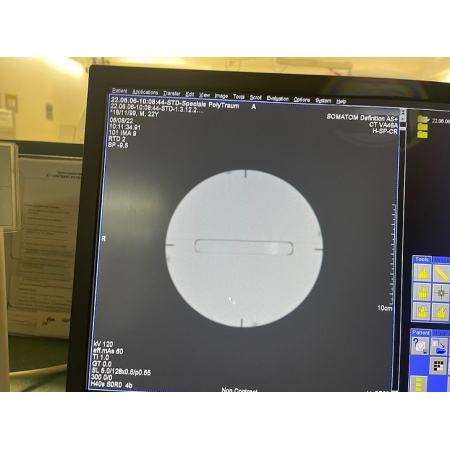This screenshot has height=450, width=450.
Task: Click the image viewer vertical scrollbar up arrow
Action: 403,112
